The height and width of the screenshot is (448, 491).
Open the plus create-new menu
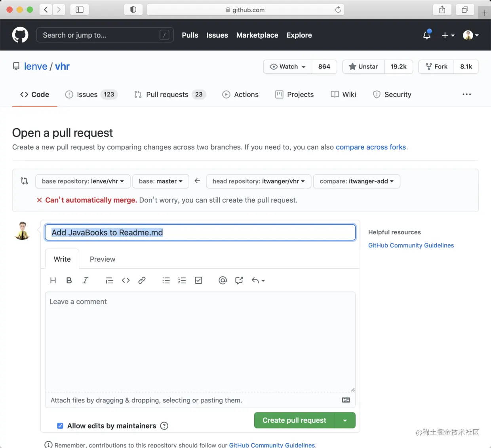click(448, 35)
